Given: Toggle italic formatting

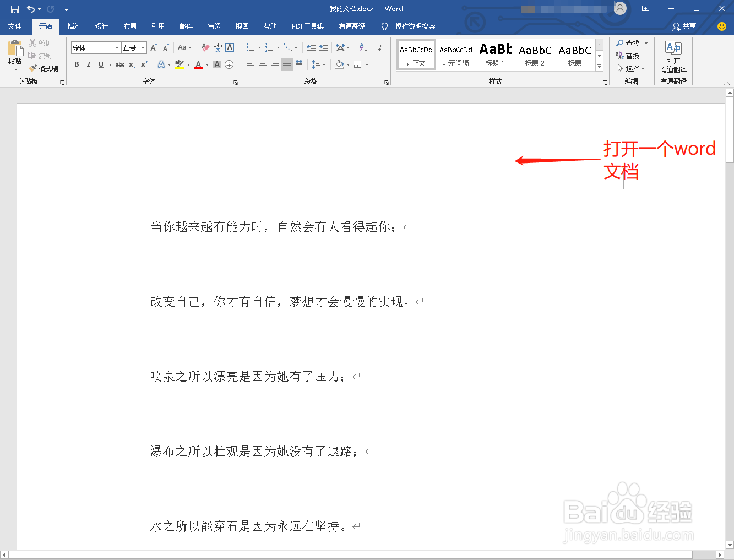Looking at the screenshot, I should [89, 64].
